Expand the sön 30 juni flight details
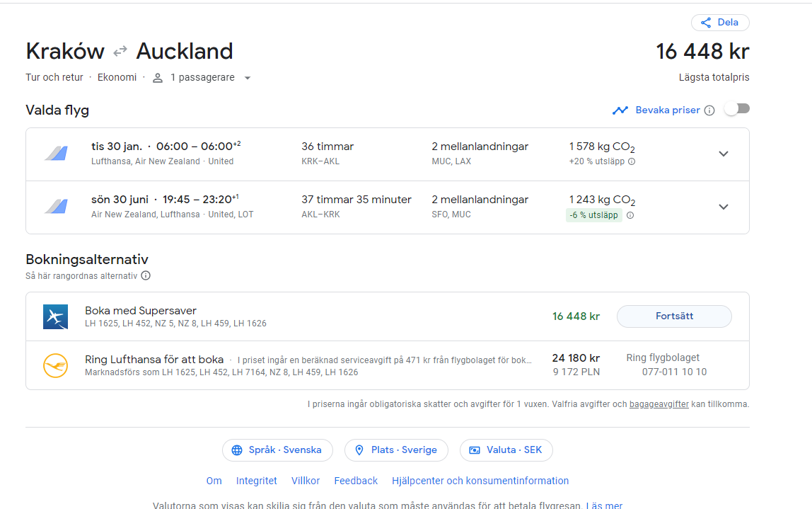This screenshot has width=812, height=509. (x=723, y=207)
